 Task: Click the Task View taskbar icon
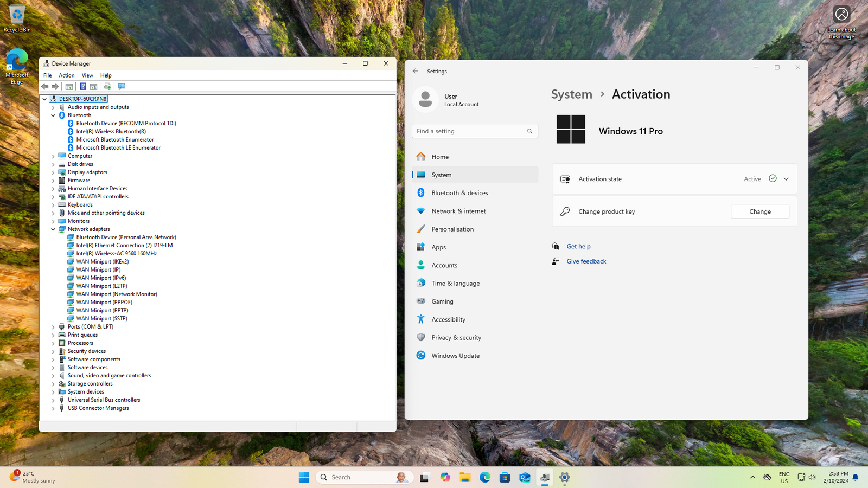point(425,477)
